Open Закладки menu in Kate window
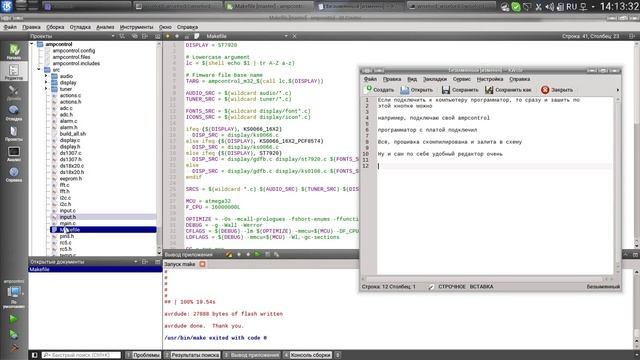640x360 pixels. click(x=435, y=79)
